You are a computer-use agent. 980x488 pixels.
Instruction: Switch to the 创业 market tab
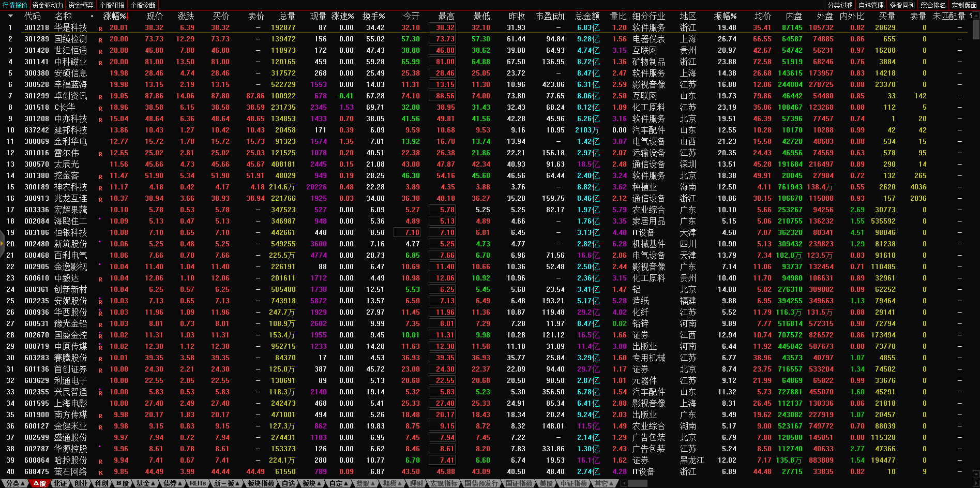click(x=81, y=483)
